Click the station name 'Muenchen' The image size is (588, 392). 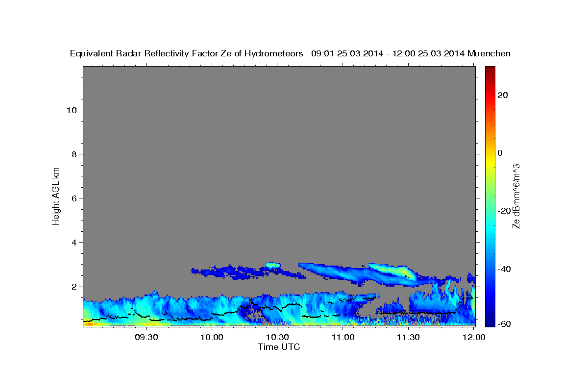tap(490, 53)
